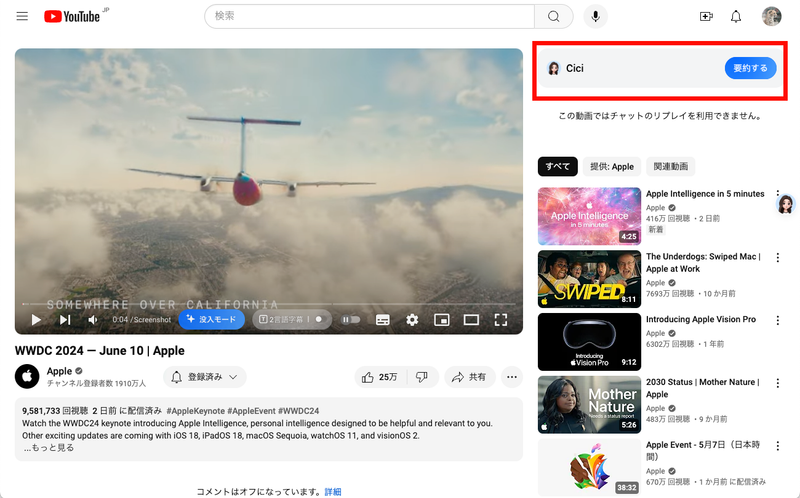Select the すべて filter chip
Screen dimensions: 800x498
point(558,166)
